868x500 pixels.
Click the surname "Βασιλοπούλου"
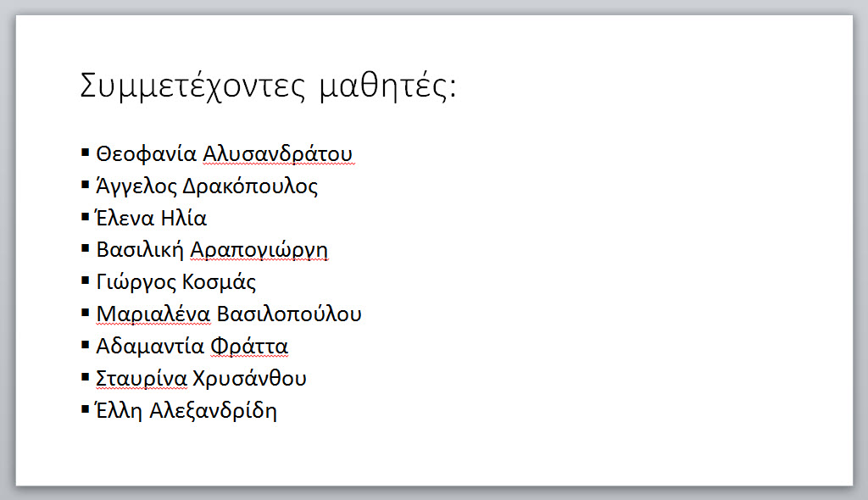pyautogui.click(x=289, y=314)
